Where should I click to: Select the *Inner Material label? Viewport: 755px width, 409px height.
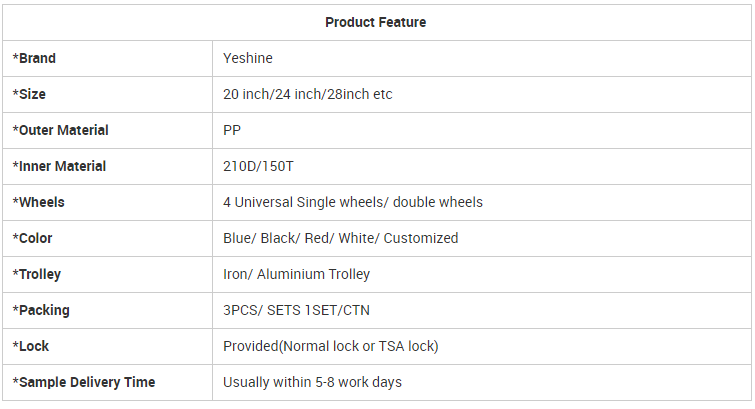pyautogui.click(x=59, y=166)
